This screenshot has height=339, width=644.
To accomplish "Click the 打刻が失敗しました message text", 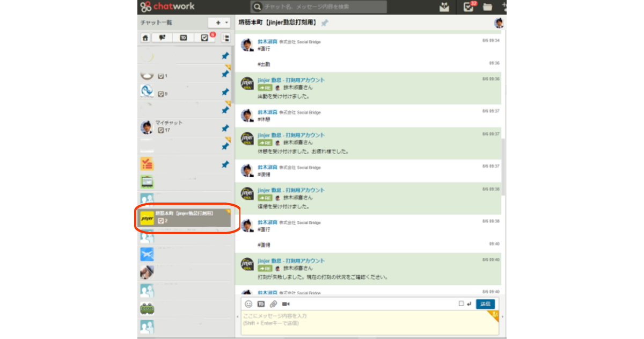I will [323, 277].
